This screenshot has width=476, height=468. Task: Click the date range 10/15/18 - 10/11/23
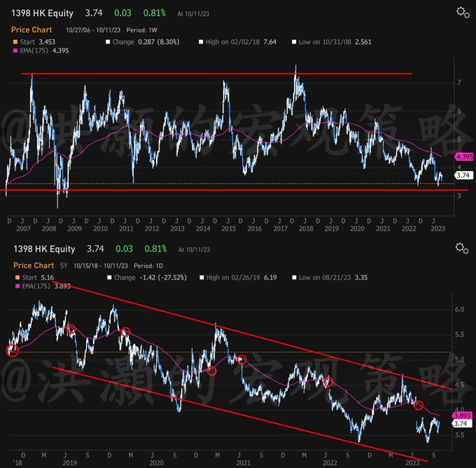tap(101, 266)
